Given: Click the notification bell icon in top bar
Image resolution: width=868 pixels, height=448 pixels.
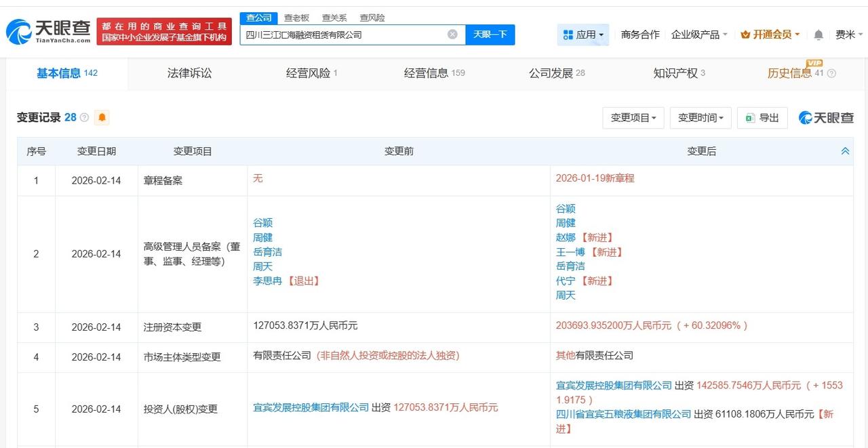Looking at the screenshot, I should pyautogui.click(x=818, y=34).
